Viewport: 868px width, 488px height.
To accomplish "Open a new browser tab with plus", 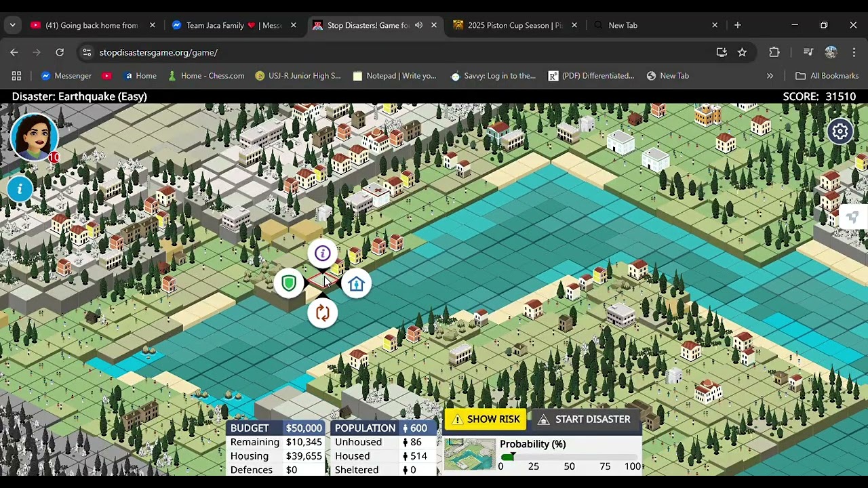I will tap(738, 25).
